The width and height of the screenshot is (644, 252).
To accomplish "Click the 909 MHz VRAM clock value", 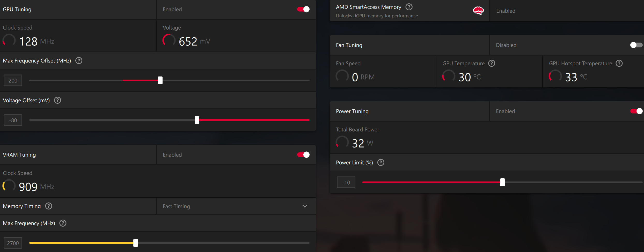I will click(37, 187).
